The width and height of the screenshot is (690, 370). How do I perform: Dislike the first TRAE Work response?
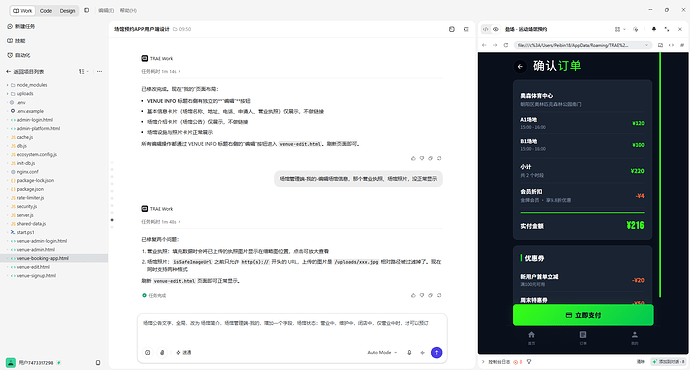click(422, 158)
